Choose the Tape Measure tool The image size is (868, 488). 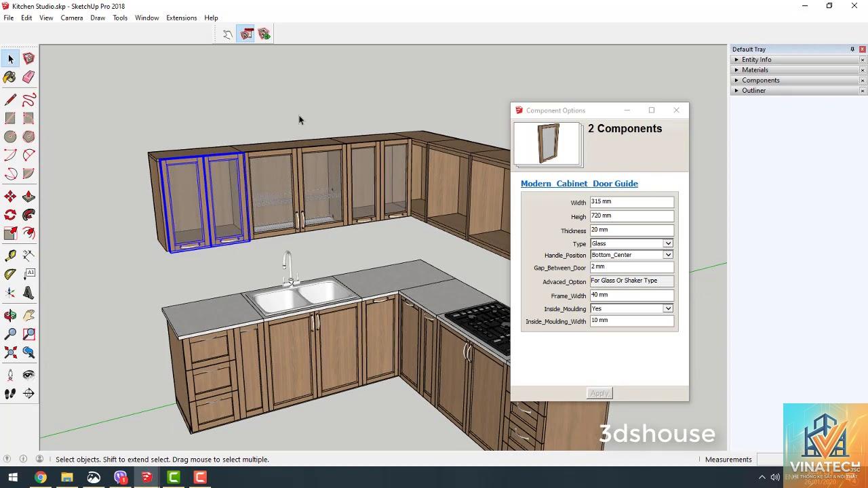click(x=10, y=256)
